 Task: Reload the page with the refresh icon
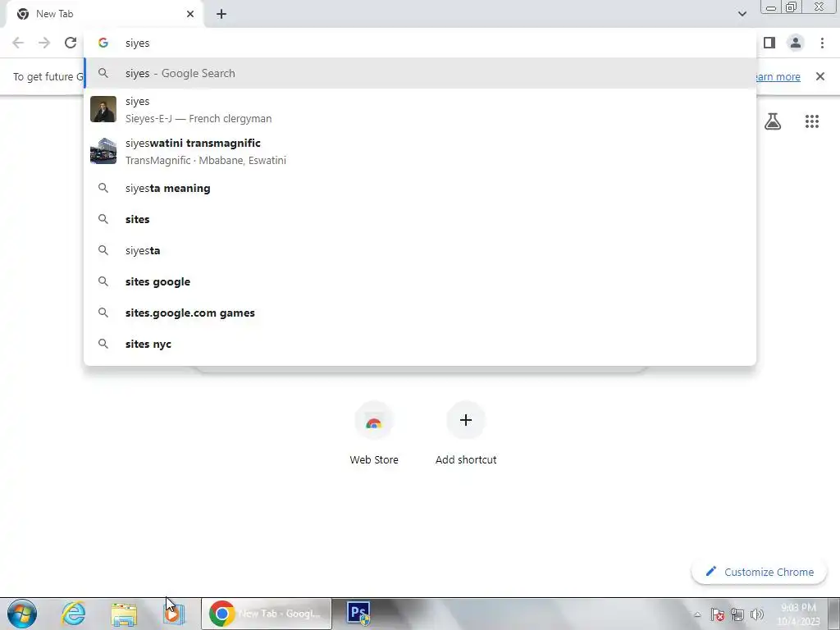point(71,43)
